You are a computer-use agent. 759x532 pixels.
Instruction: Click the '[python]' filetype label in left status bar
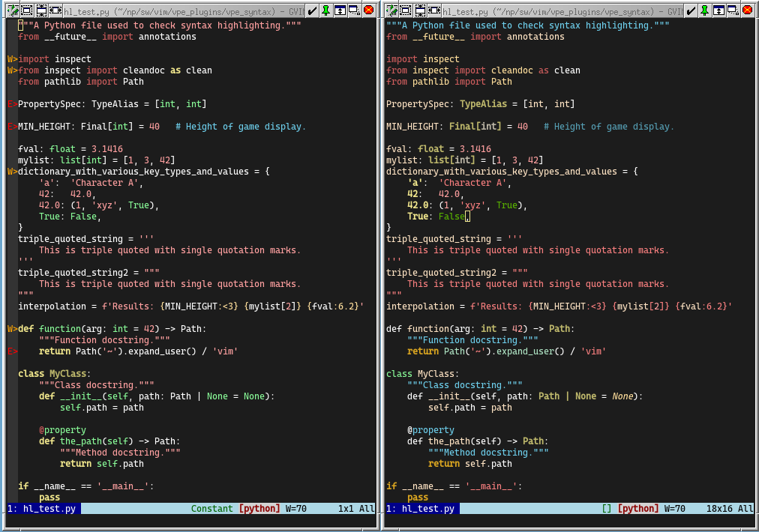[x=259, y=508]
